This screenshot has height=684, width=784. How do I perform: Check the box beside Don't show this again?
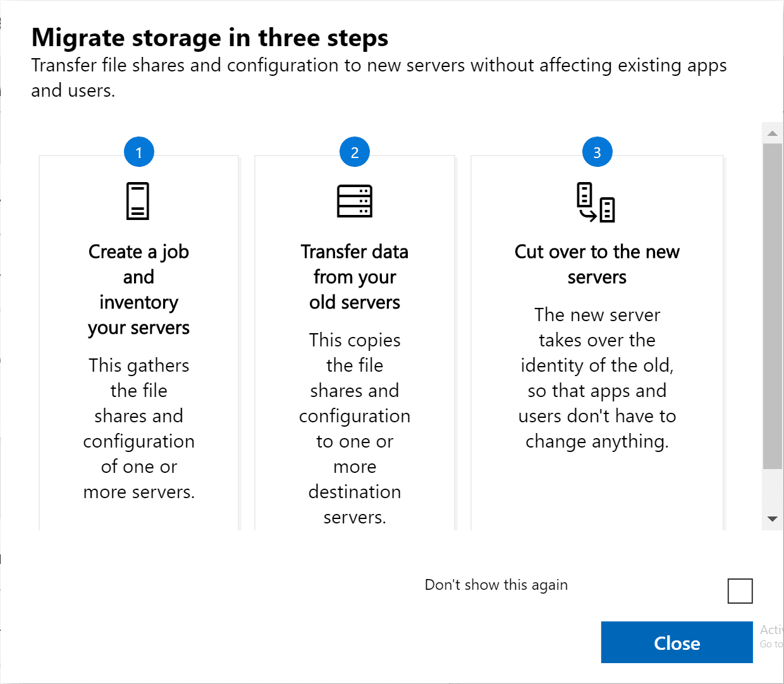pyautogui.click(x=740, y=591)
